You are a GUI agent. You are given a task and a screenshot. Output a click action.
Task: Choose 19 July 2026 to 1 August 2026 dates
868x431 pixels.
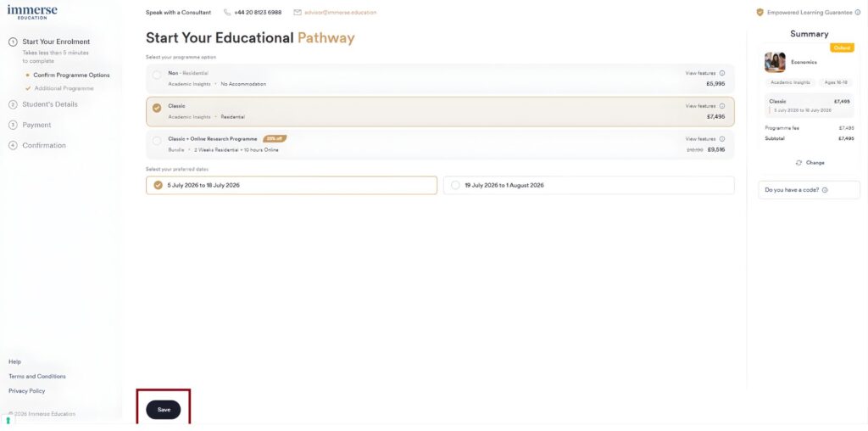pos(456,185)
